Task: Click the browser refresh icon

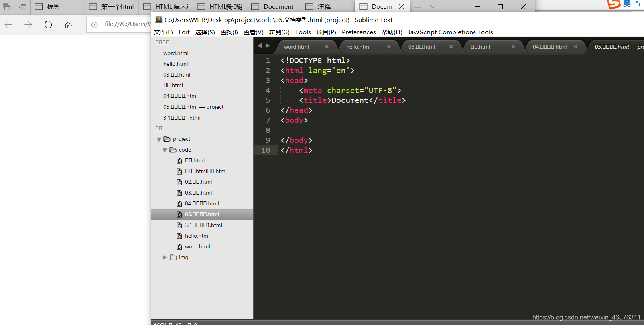Action: 48,25
